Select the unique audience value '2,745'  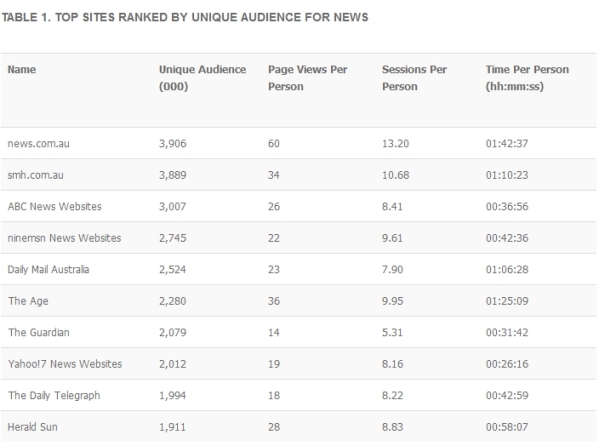(173, 238)
